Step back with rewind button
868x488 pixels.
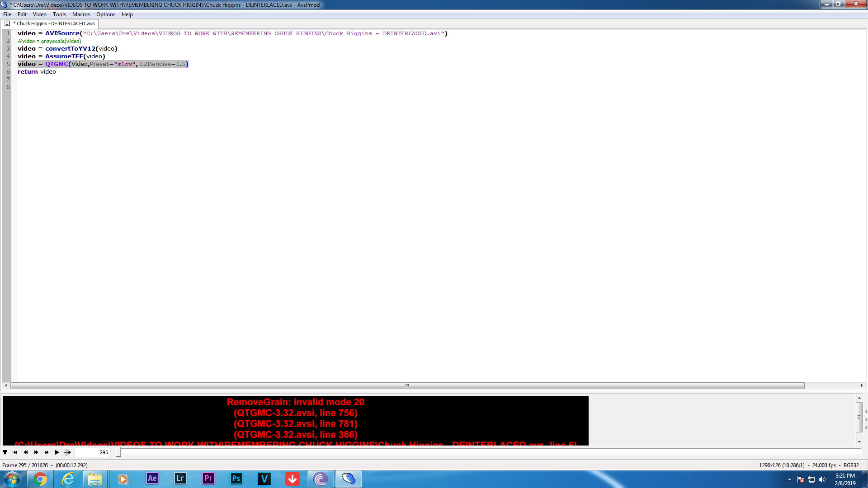point(26,452)
